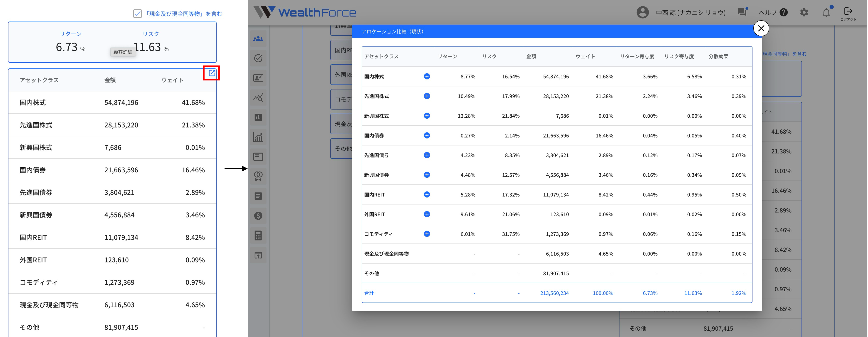Open the chat messages icon in header
This screenshot has height=337, width=868.
point(742,13)
